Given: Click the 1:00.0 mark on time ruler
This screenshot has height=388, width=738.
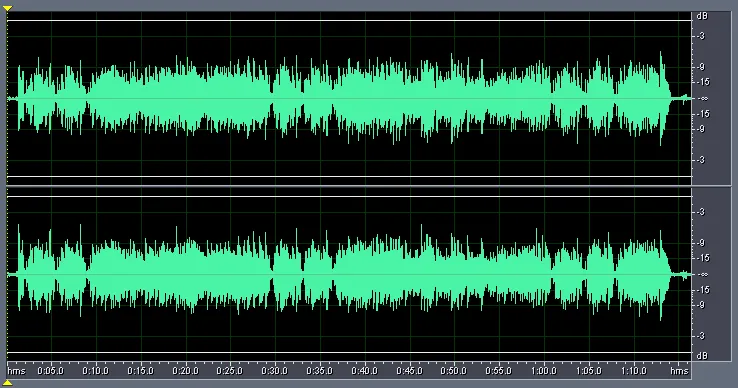Looking at the screenshot, I should [544, 371].
